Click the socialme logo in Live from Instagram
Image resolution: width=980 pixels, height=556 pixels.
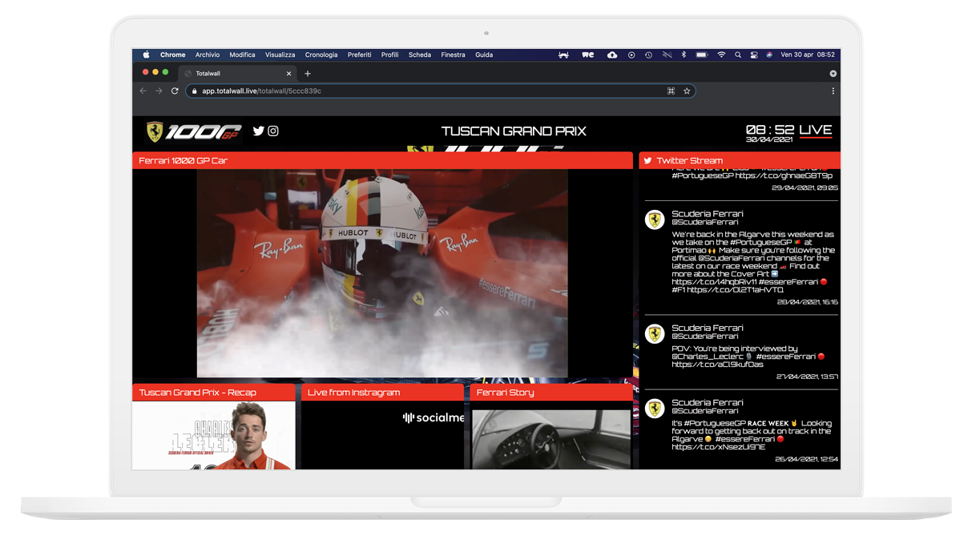(x=434, y=417)
